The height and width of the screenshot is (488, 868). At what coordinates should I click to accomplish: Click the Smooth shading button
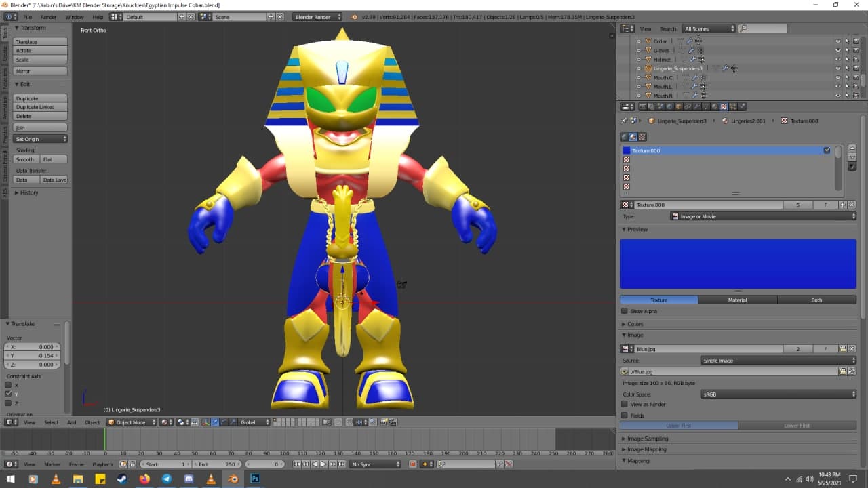[x=26, y=159]
